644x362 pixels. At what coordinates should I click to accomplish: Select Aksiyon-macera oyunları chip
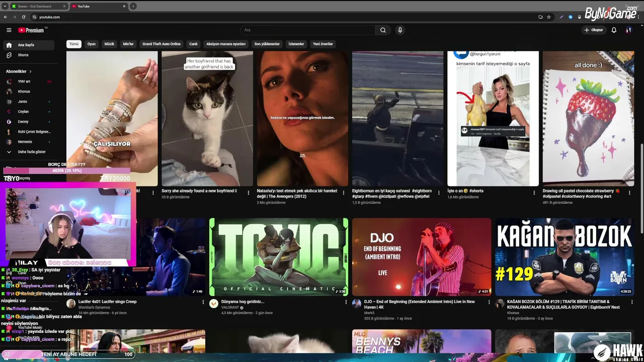[226, 44]
